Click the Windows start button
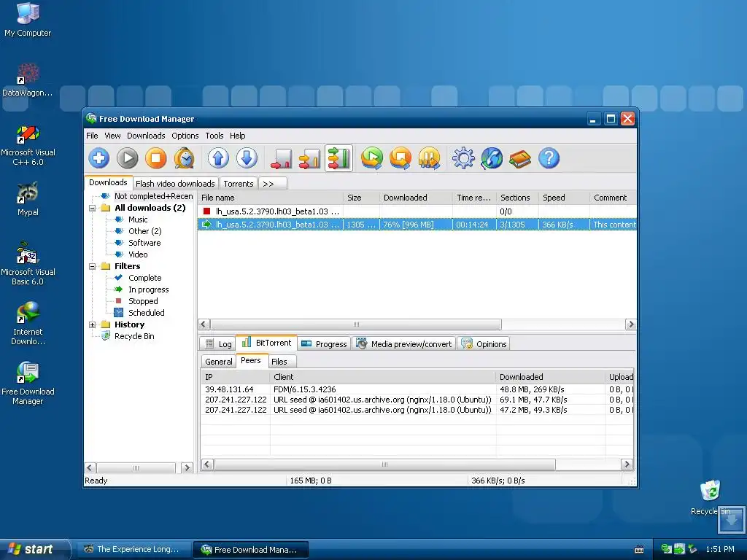747x560 pixels. tap(34, 549)
